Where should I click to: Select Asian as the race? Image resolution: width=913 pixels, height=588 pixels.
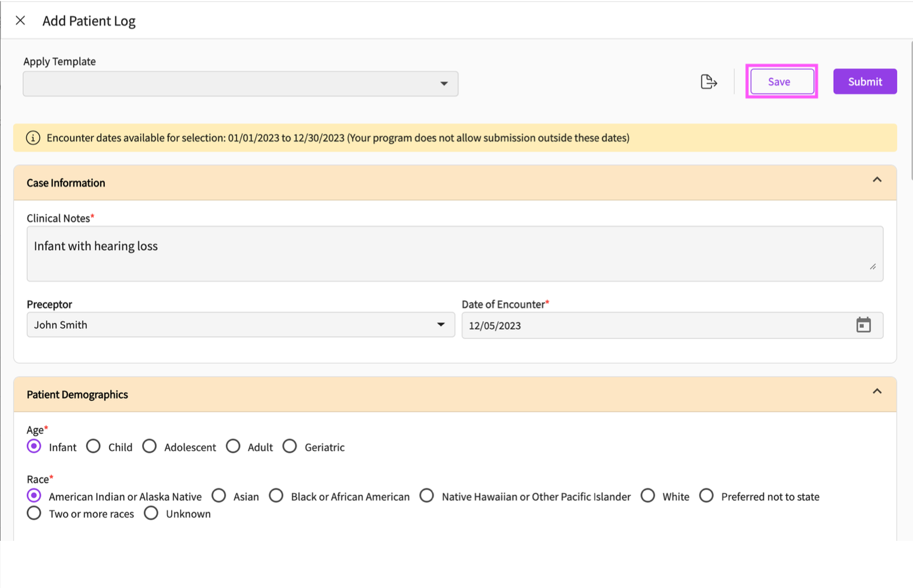pyautogui.click(x=219, y=496)
